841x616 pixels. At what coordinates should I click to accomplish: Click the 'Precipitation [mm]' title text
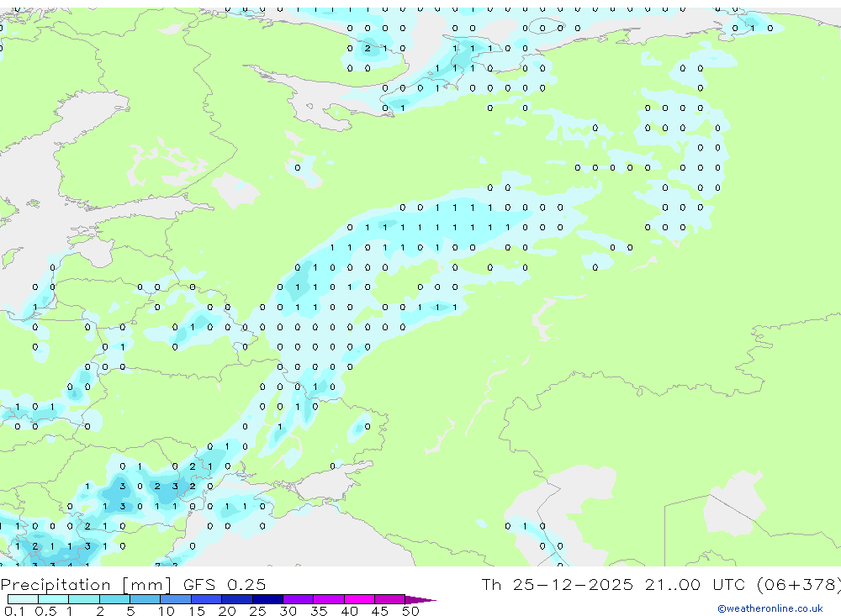click(x=86, y=585)
